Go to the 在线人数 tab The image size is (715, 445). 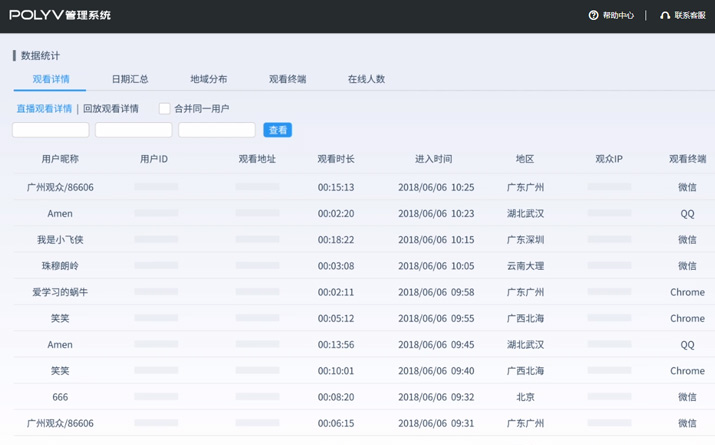[366, 79]
